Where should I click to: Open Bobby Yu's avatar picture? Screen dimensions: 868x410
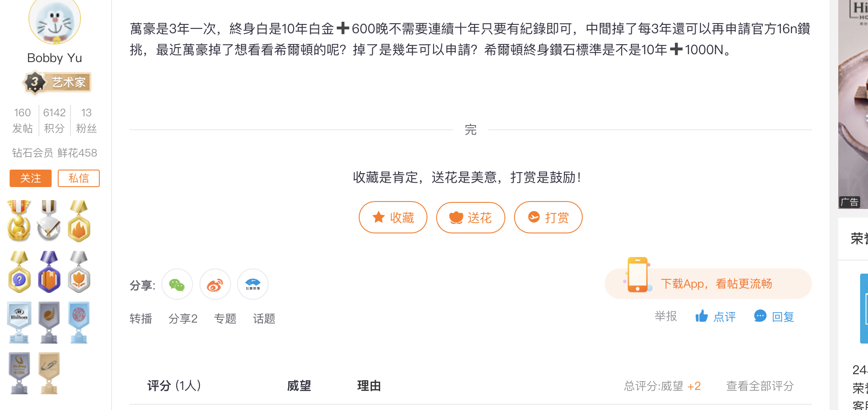tap(55, 20)
